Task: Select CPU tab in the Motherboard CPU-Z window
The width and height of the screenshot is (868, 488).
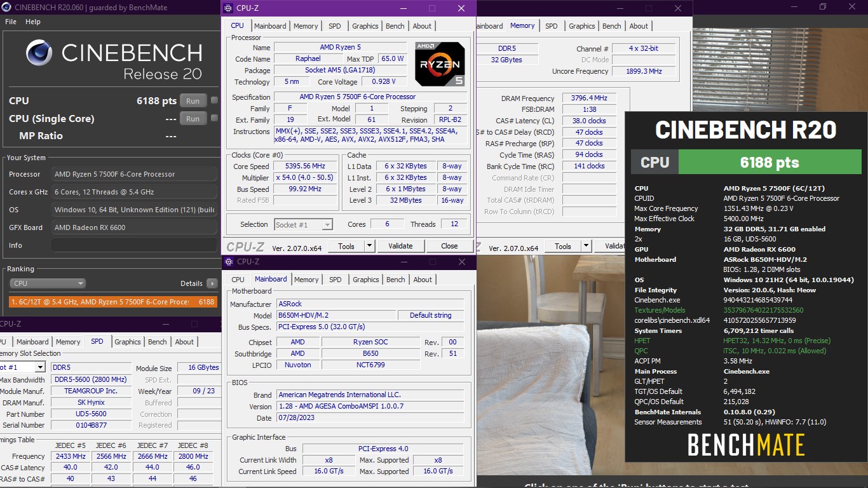Action: (238, 280)
